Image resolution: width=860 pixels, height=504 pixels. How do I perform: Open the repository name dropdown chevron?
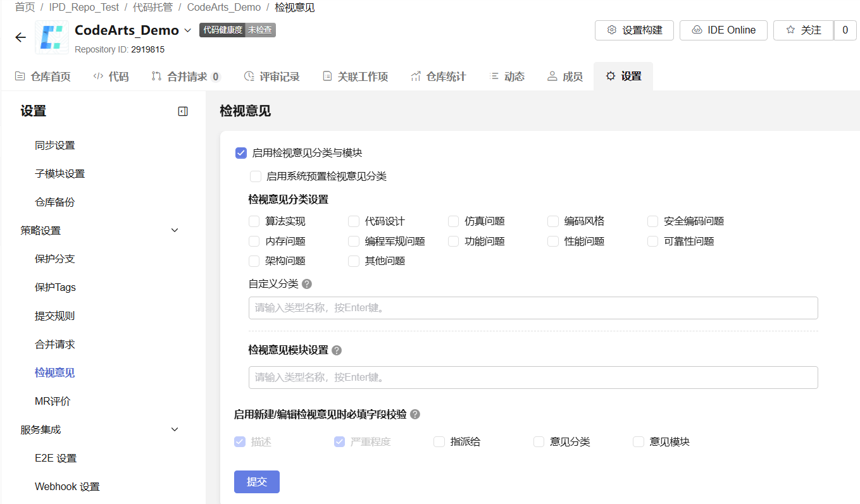click(x=187, y=30)
